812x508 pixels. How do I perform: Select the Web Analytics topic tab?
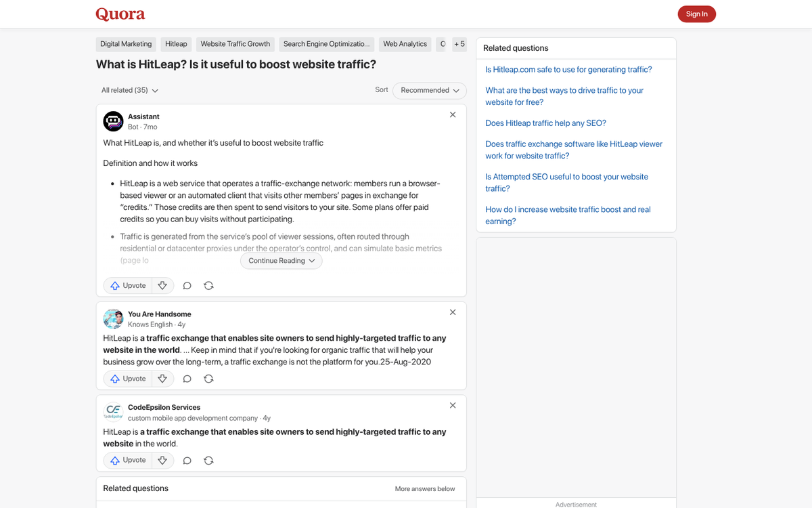tap(405, 43)
